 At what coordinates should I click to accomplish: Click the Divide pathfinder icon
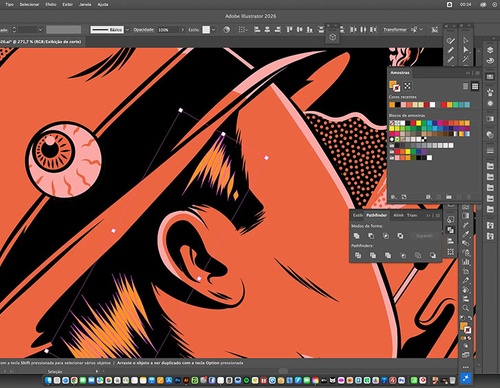358,255
